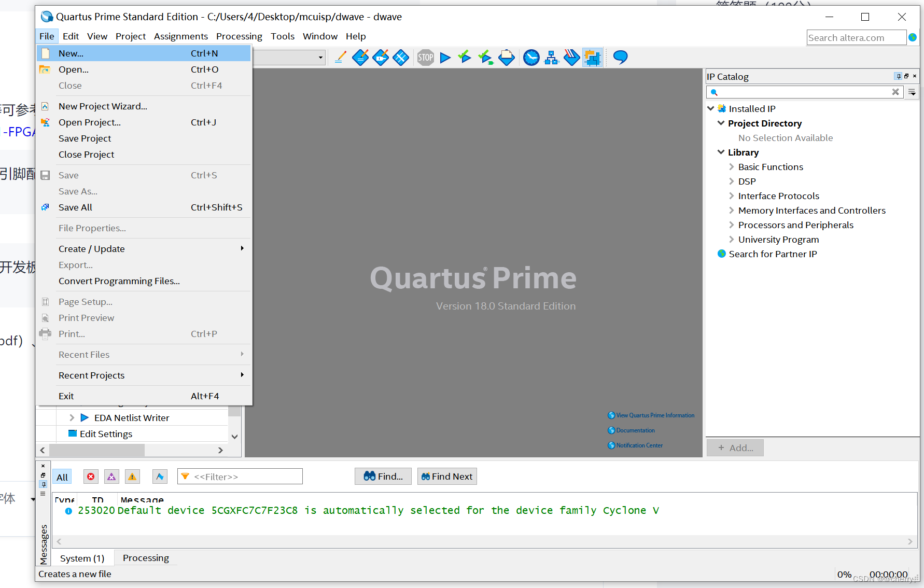924x588 pixels.
Task: Open IP Catalog options menu icon
Action: coord(912,92)
